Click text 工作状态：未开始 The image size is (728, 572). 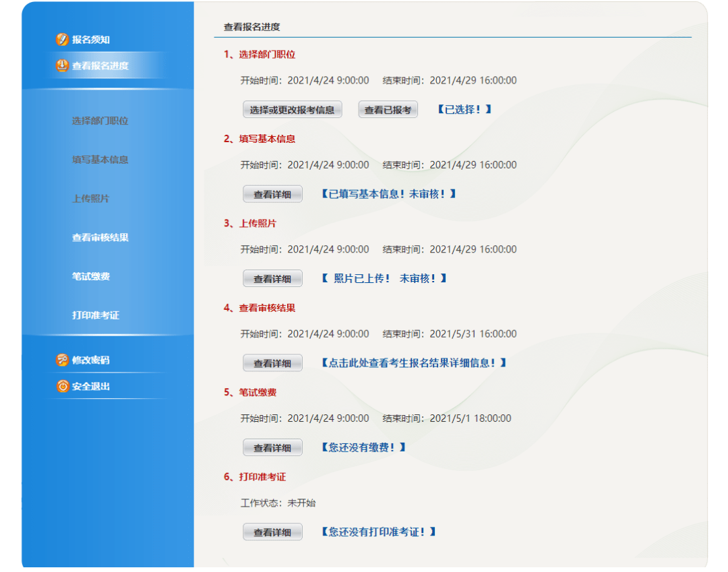pyautogui.click(x=278, y=503)
